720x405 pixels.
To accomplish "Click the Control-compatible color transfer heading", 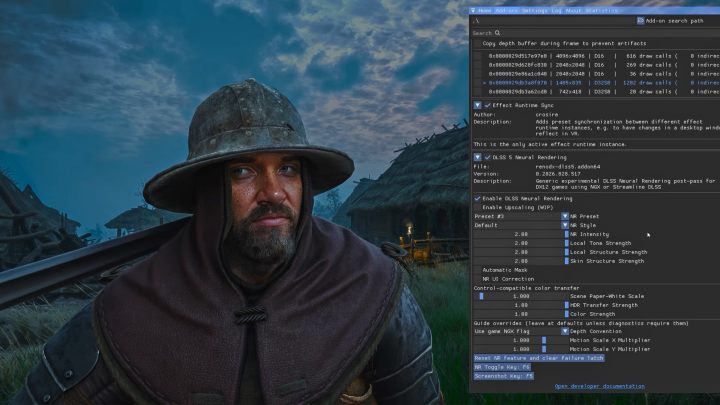I will coord(526,288).
